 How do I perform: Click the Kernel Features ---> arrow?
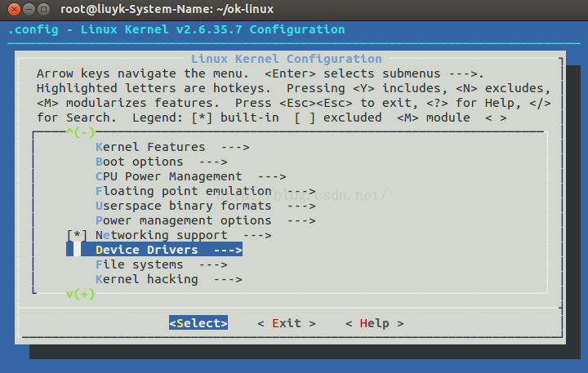coord(235,148)
